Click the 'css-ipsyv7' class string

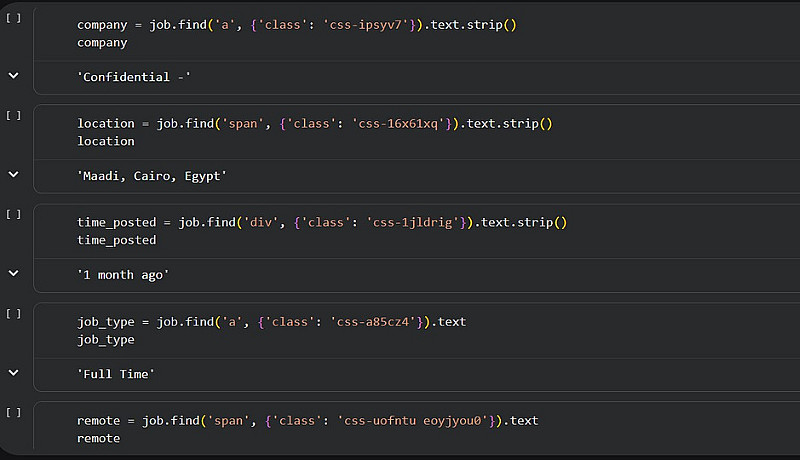(x=366, y=25)
